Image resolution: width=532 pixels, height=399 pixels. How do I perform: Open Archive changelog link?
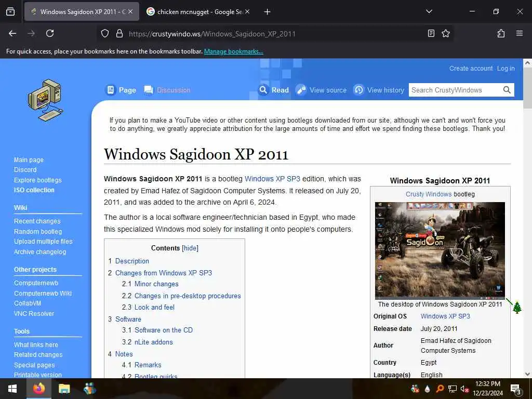(39, 252)
